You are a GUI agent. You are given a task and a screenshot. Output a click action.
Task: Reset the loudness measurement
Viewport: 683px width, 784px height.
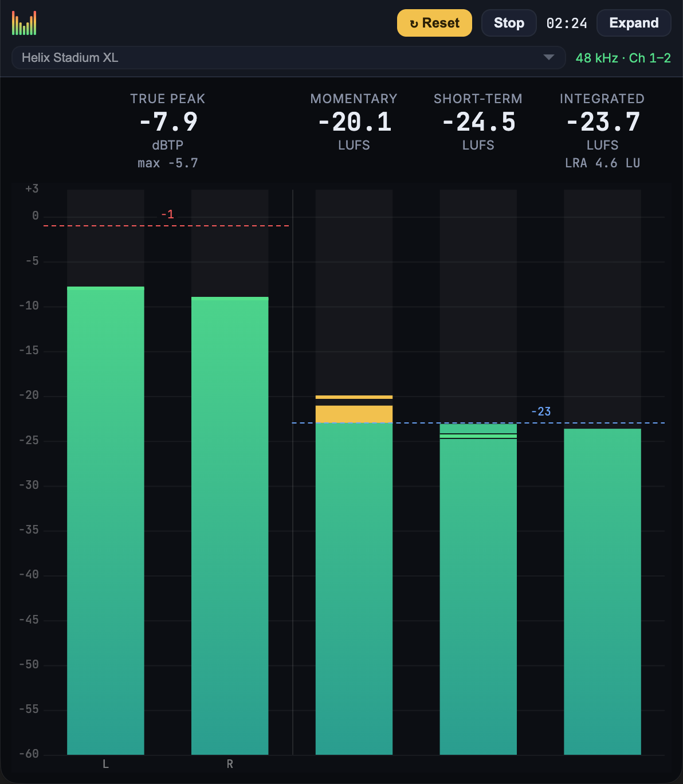pyautogui.click(x=434, y=23)
